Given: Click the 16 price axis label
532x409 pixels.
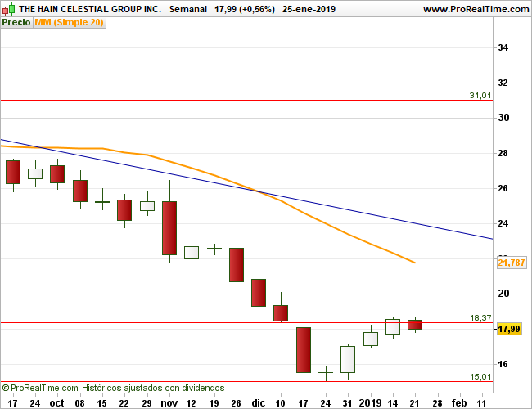Looking at the screenshot, I should point(503,364).
